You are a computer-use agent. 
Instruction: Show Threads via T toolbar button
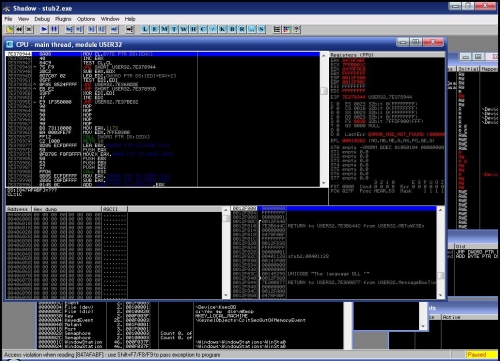pyautogui.click(x=174, y=29)
